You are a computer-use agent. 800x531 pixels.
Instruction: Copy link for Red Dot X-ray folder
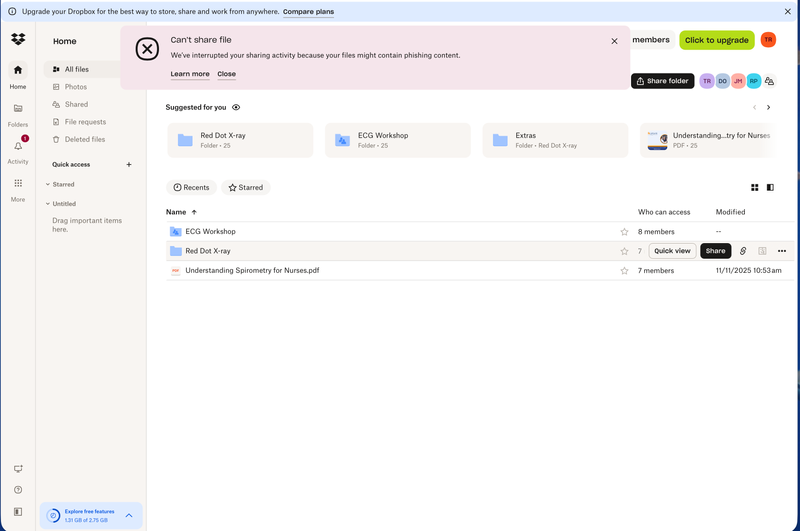click(743, 251)
